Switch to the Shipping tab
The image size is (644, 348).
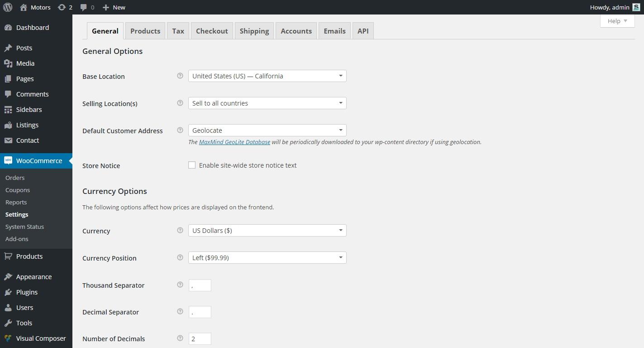[x=254, y=31]
